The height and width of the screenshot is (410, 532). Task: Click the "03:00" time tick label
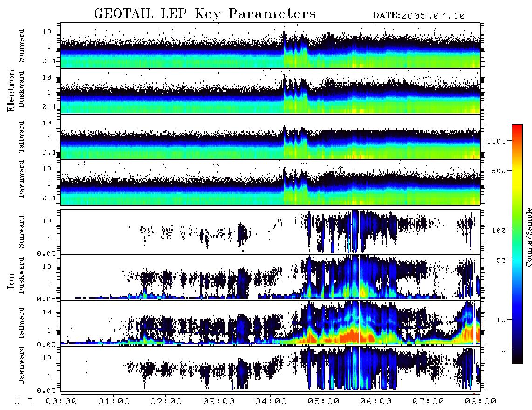coord(219,402)
